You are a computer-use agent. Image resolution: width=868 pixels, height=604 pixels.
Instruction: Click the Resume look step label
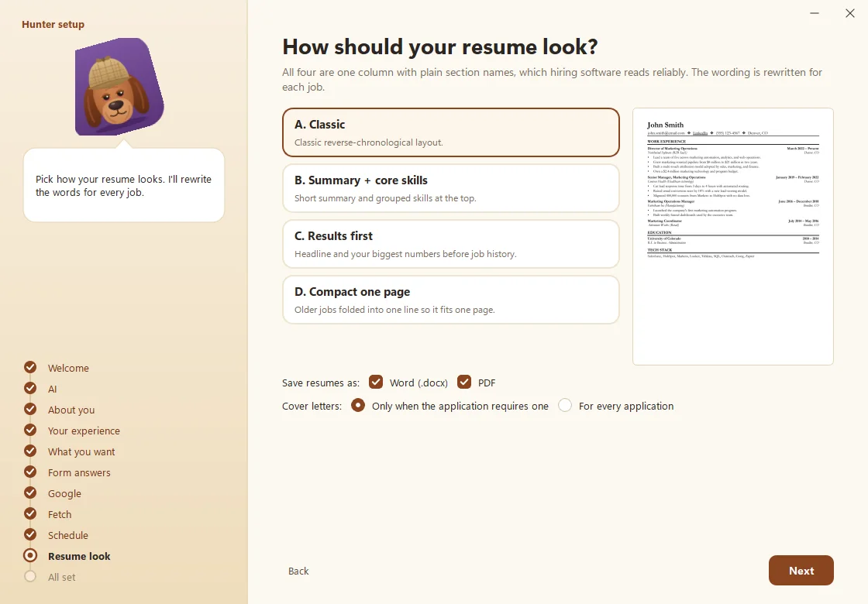(79, 557)
